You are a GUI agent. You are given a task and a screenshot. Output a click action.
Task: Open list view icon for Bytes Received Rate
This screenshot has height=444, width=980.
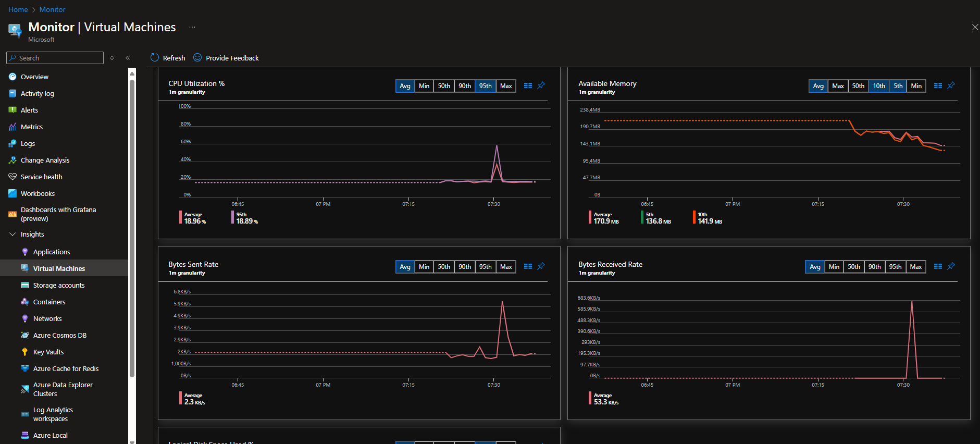click(x=938, y=266)
